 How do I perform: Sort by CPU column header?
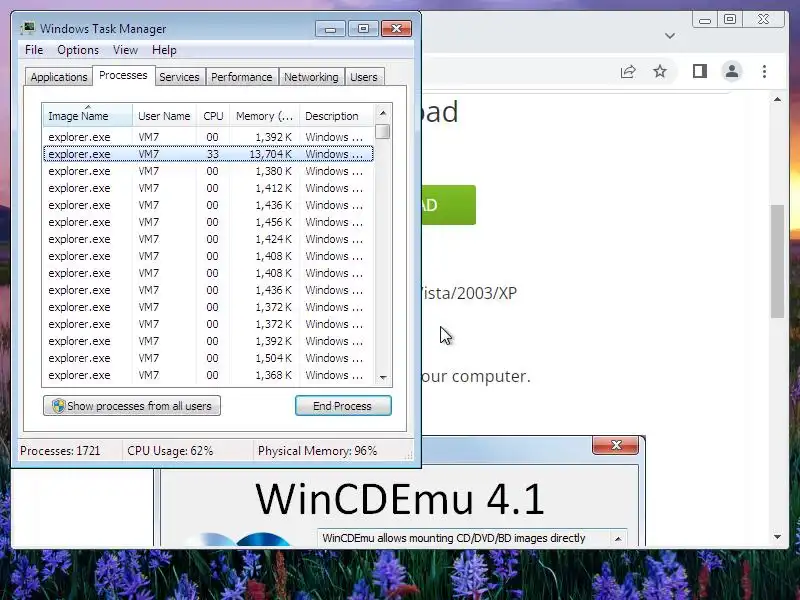[x=213, y=116]
